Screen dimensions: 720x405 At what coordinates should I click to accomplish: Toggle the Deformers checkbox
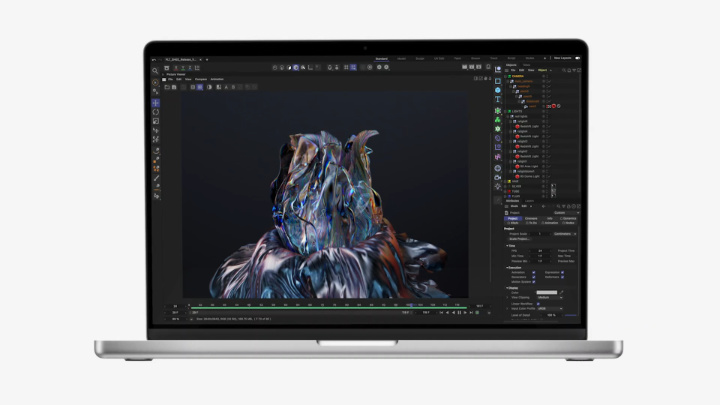tap(562, 277)
